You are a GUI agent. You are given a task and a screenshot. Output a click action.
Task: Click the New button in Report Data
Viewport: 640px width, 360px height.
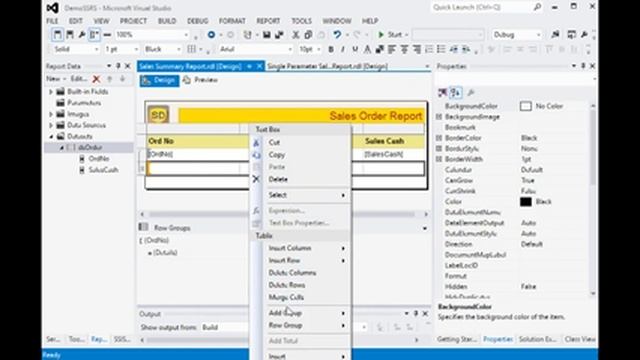pos(56,79)
